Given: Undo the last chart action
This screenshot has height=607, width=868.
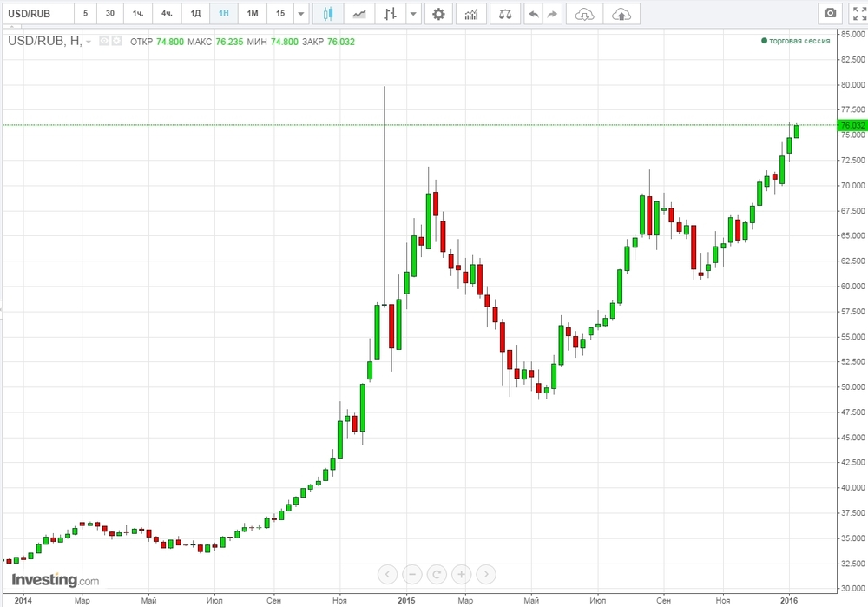Looking at the screenshot, I should (x=534, y=14).
